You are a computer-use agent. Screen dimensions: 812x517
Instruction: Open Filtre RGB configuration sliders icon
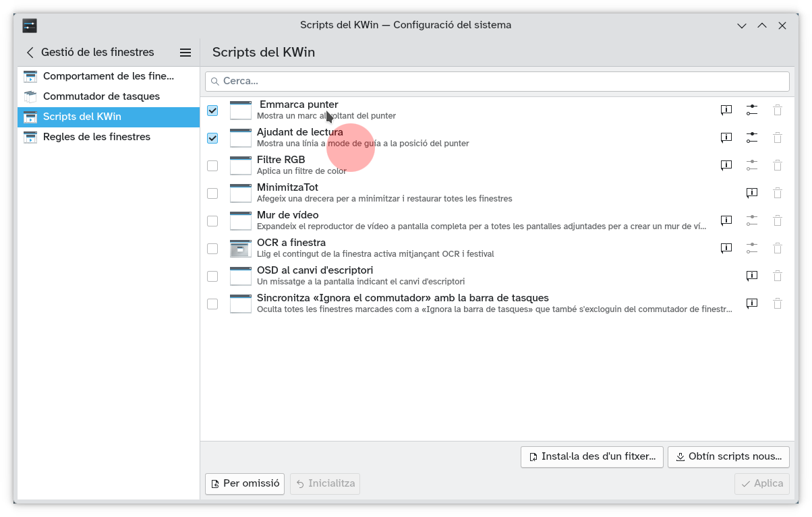[x=752, y=165]
